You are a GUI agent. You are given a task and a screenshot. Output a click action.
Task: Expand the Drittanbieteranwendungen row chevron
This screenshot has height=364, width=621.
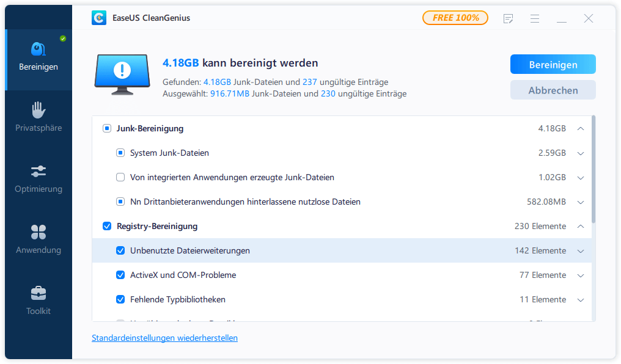(581, 203)
